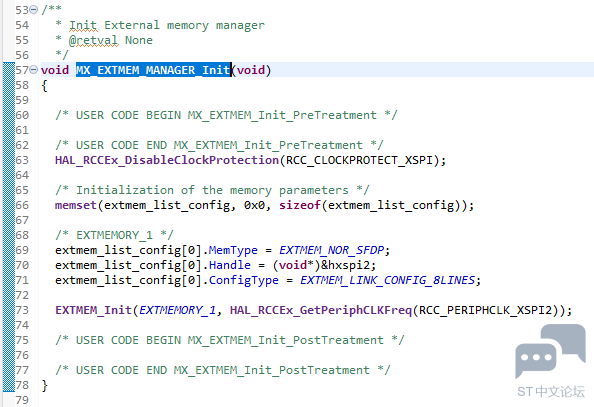Click the EXTMEMORY_1 comment on line 68
The width and height of the screenshot is (594, 407).
(x=114, y=235)
